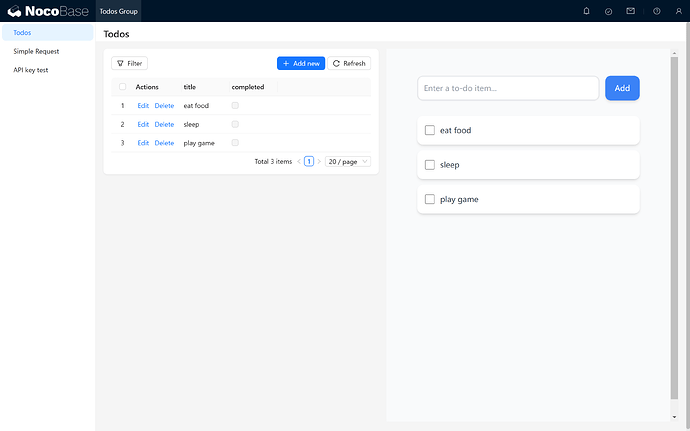Check the play game card checkbox
The image size is (690, 431).
tap(429, 199)
